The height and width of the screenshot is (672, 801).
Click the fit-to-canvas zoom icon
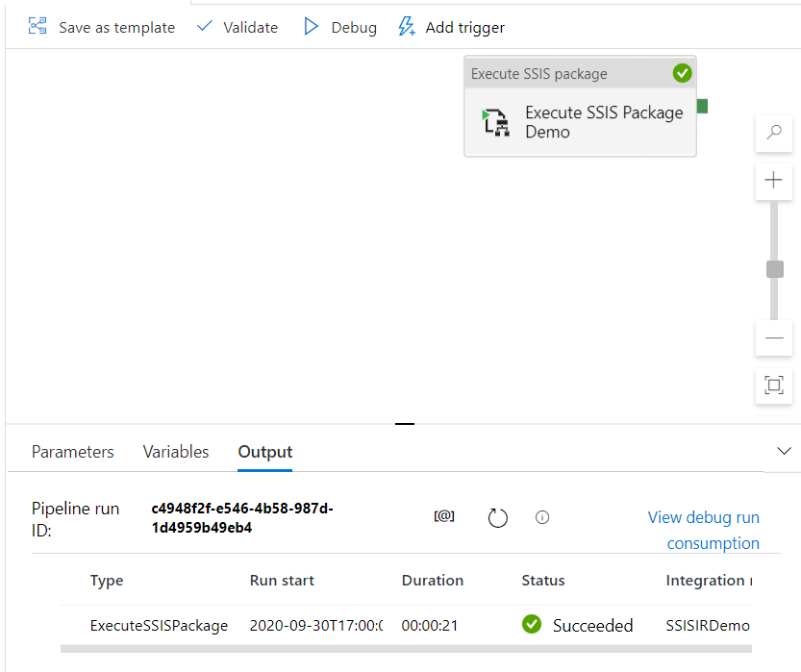(x=774, y=386)
